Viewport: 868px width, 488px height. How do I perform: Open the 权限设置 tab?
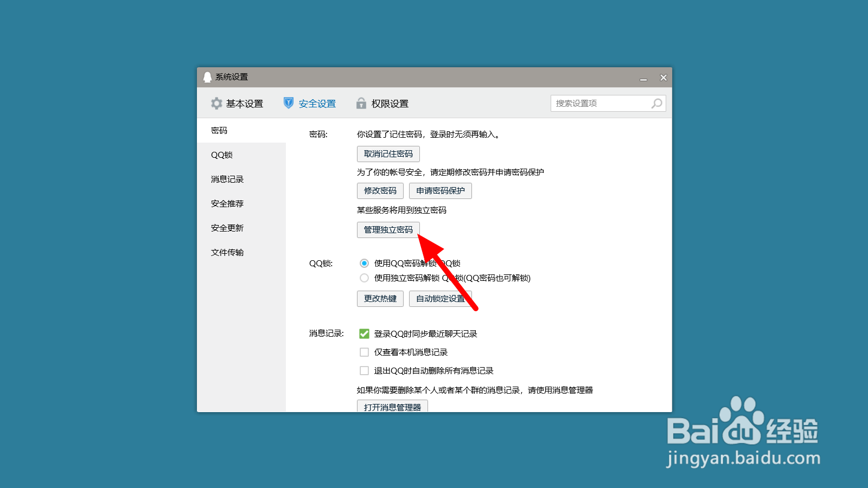pos(382,104)
